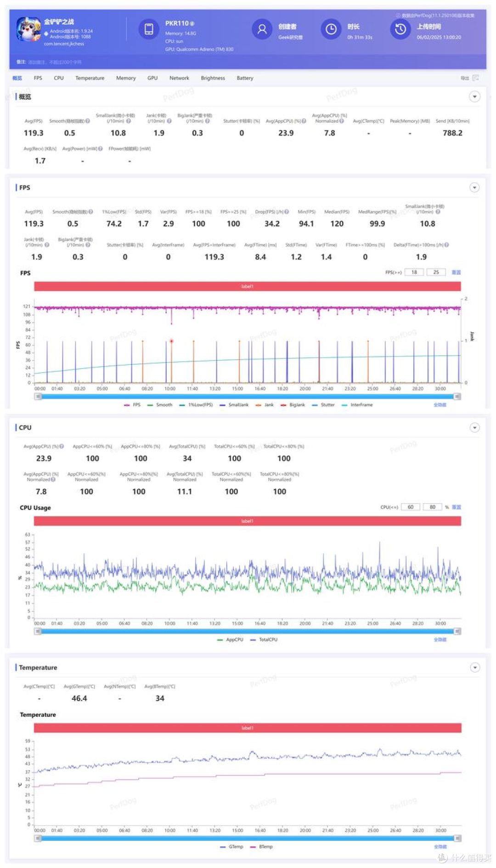
Task: Click the duration clock icon
Action: (331, 29)
